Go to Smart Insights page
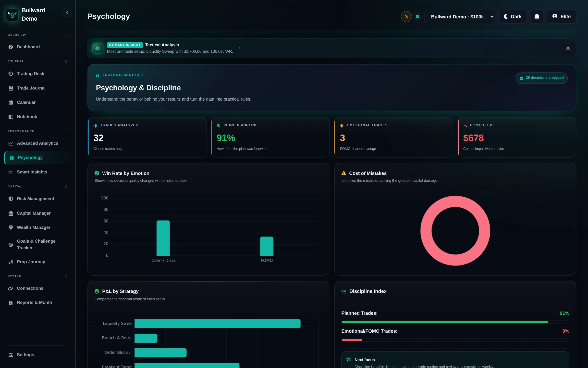The image size is (588, 368). point(37,172)
